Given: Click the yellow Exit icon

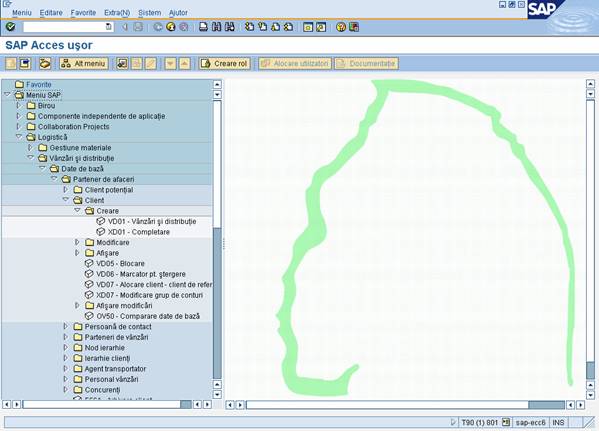Looking at the screenshot, I should click(171, 27).
